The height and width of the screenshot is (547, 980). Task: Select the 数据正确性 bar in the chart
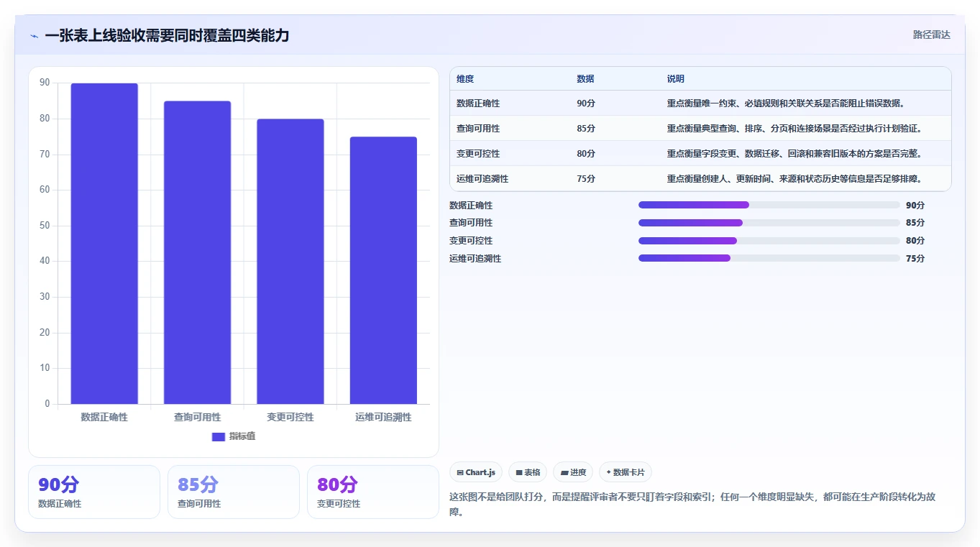click(104, 244)
